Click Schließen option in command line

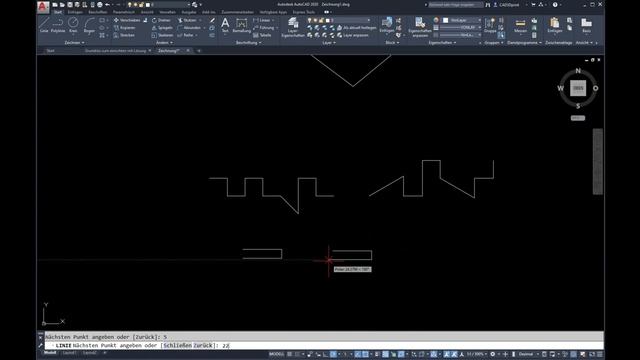(177, 345)
